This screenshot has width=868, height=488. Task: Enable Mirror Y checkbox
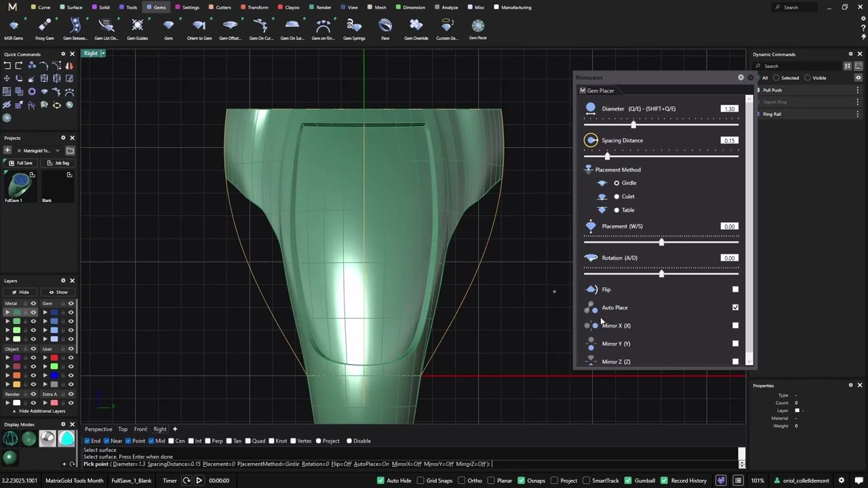pos(735,344)
